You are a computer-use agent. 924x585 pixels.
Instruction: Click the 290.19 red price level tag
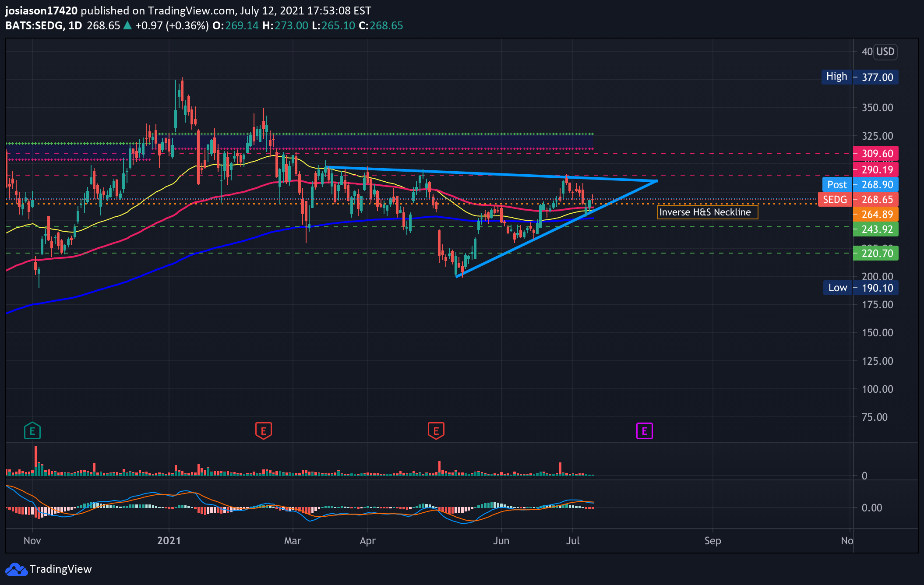(876, 170)
